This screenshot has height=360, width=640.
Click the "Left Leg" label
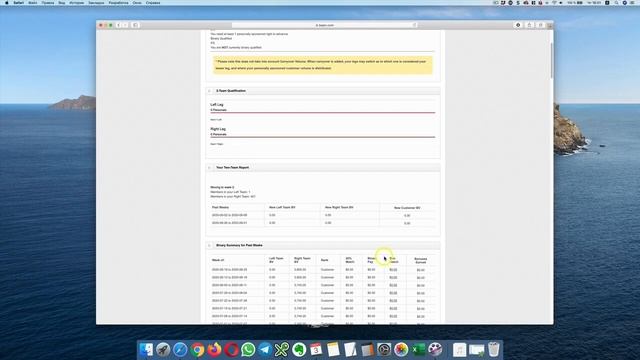coord(217,104)
